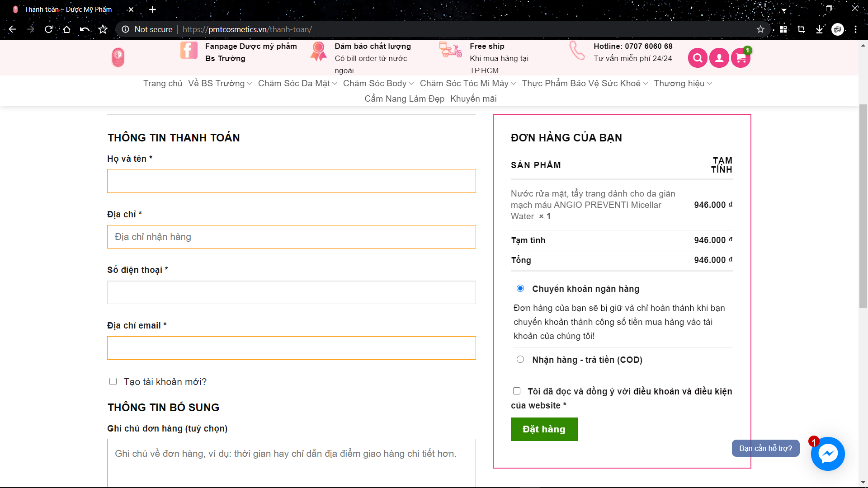The width and height of the screenshot is (868, 488).
Task: Reload the page with browser refresh
Action: (48, 29)
